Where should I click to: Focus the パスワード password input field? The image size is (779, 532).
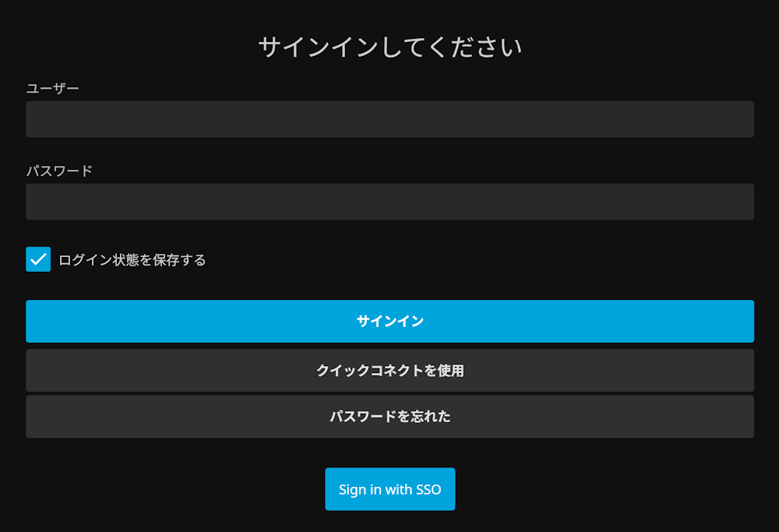pyautogui.click(x=389, y=202)
